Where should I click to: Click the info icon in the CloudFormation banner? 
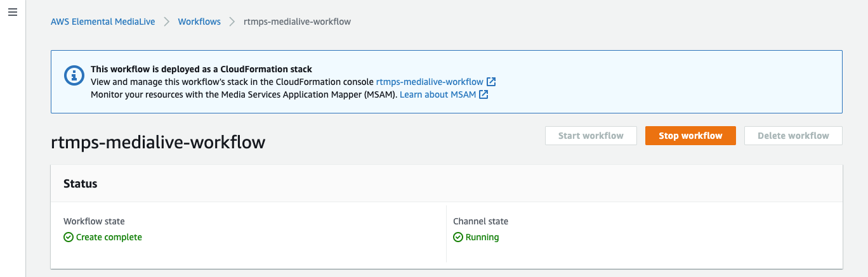click(x=74, y=75)
